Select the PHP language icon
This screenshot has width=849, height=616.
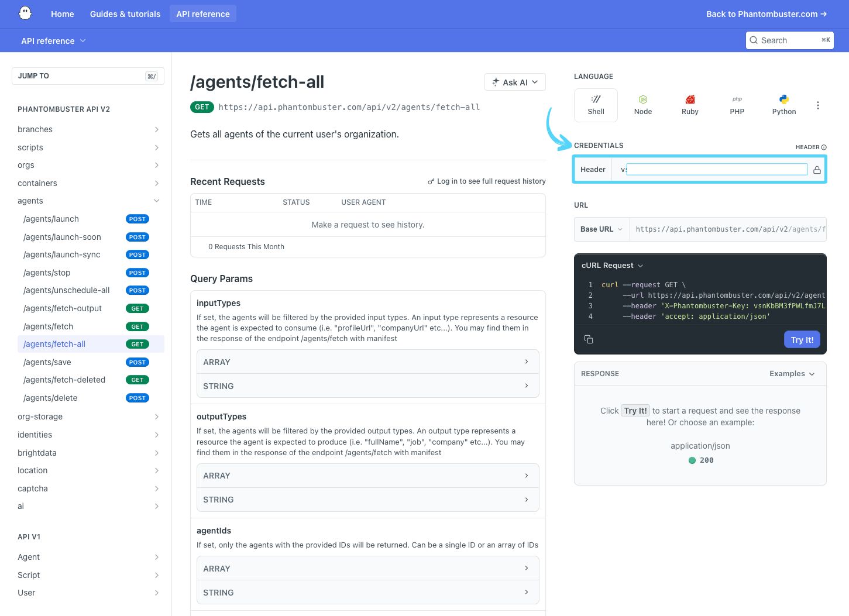point(737,99)
